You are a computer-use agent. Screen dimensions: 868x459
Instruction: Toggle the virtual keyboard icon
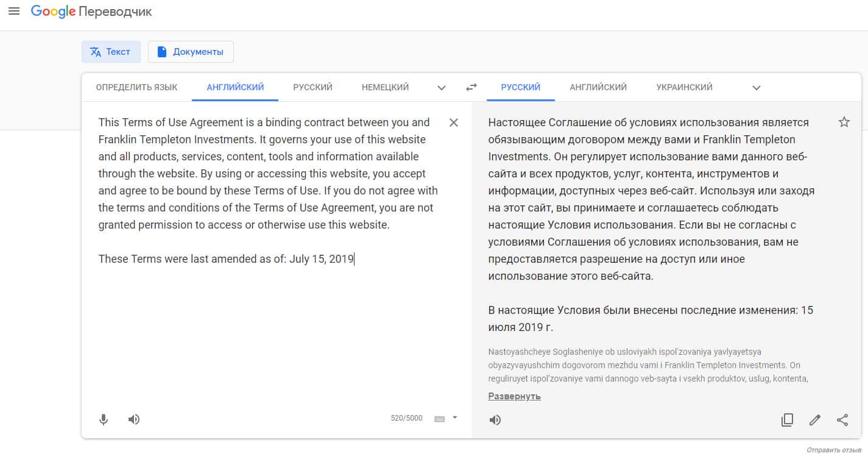[439, 419]
